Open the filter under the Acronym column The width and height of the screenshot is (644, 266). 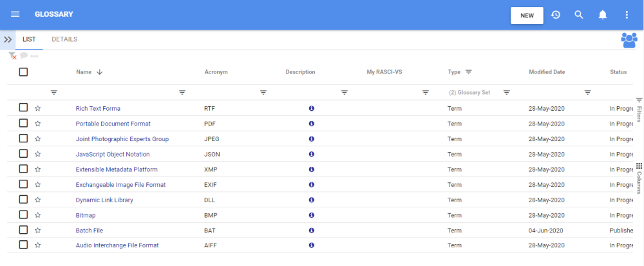click(x=263, y=93)
